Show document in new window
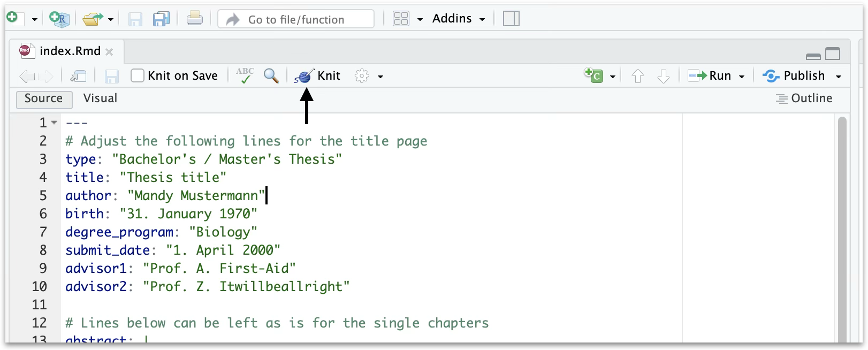Viewport: 868px width, 350px height. point(78,77)
